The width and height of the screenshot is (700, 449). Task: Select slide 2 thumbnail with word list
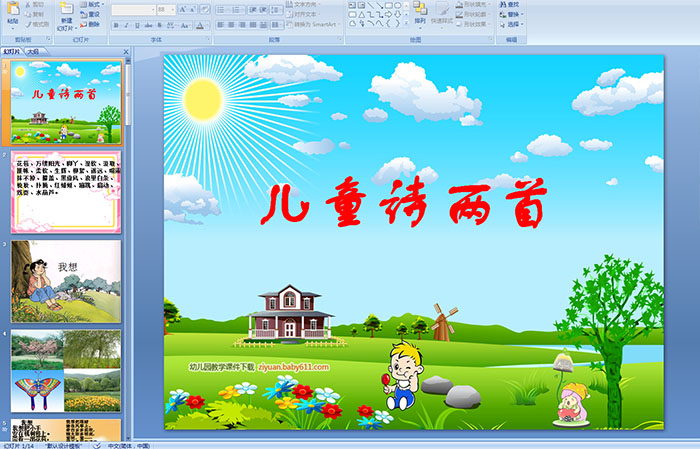(x=66, y=192)
